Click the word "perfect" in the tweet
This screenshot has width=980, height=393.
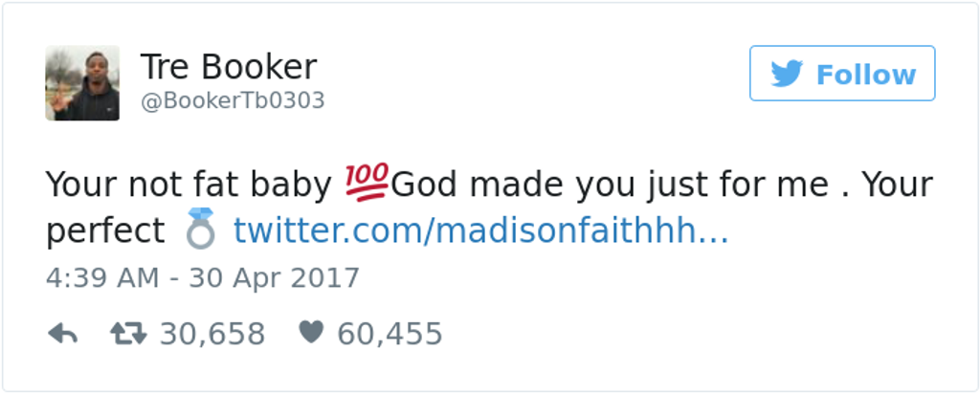(105, 231)
